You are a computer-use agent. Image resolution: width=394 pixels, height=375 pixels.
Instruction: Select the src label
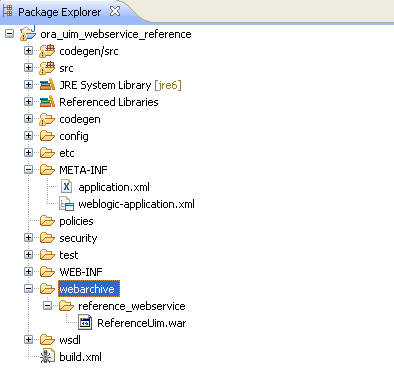pyautogui.click(x=66, y=68)
